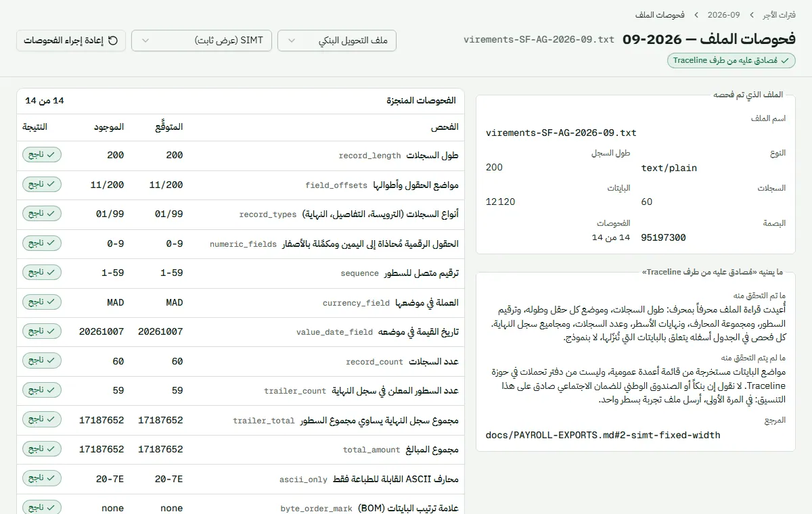Click the ما تم التحقق منه subheading
The image size is (812, 514).
[760, 296]
